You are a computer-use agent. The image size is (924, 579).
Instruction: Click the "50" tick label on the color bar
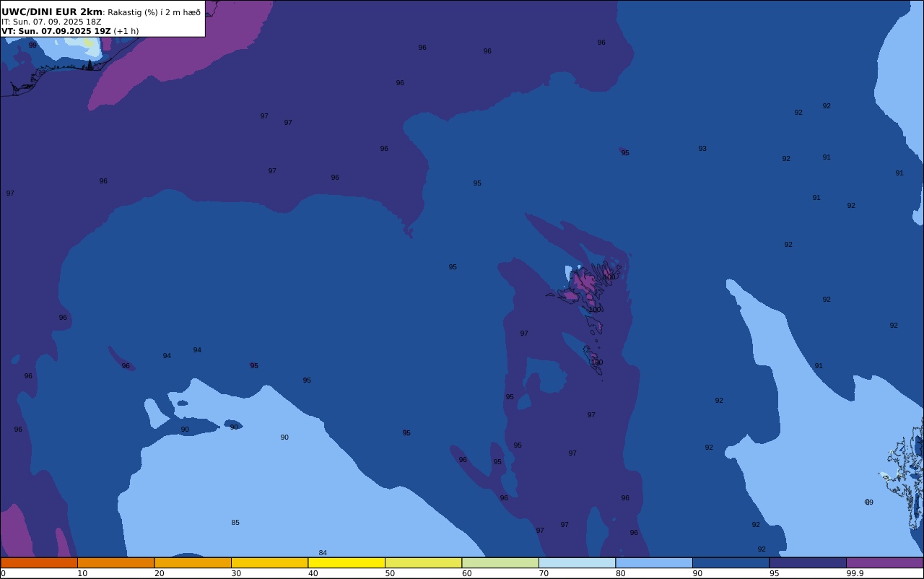pyautogui.click(x=390, y=573)
